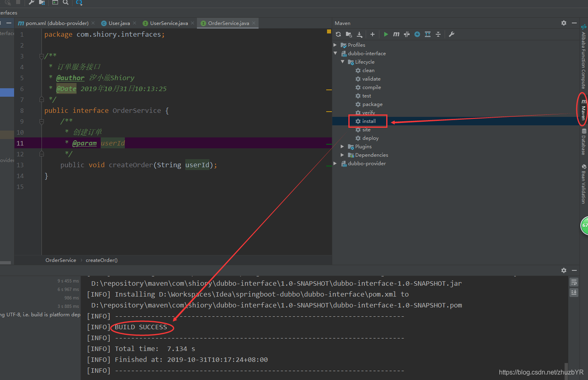
Task: Generate sources and update folders icon
Action: click(x=349, y=34)
